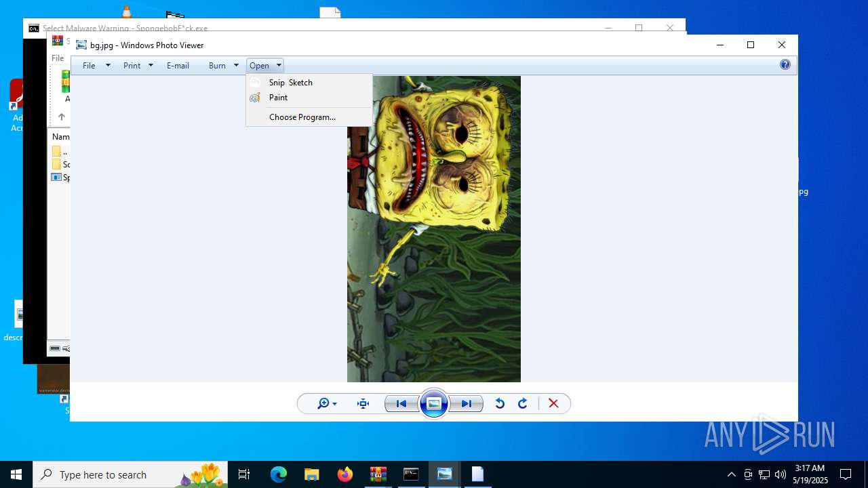
Task: Close the Select Malware Warning console
Action: click(670, 28)
